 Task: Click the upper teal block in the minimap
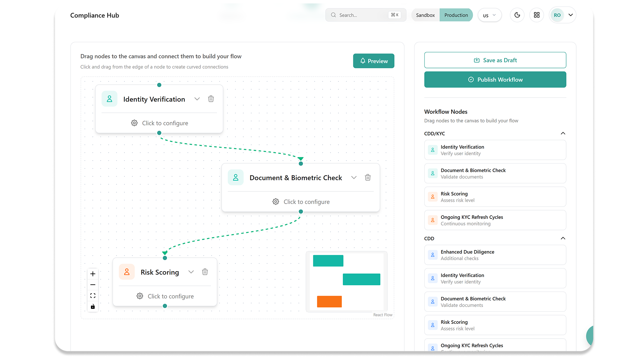pyautogui.click(x=328, y=261)
